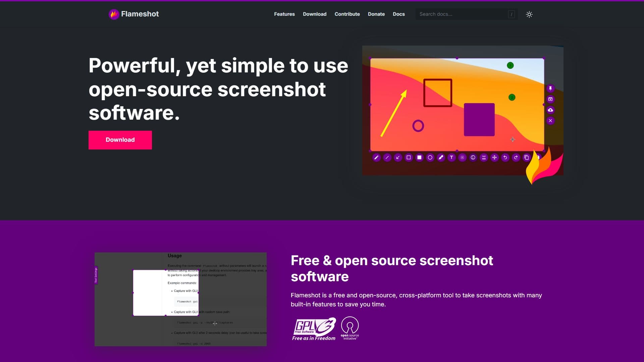Click the Usage demo screenshot thumbnail
The width and height of the screenshot is (644, 362).
(x=180, y=299)
